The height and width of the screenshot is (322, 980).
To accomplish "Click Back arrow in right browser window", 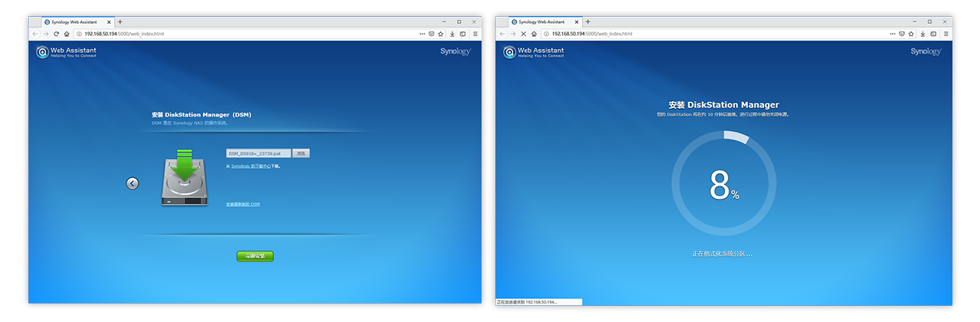I will point(502,34).
